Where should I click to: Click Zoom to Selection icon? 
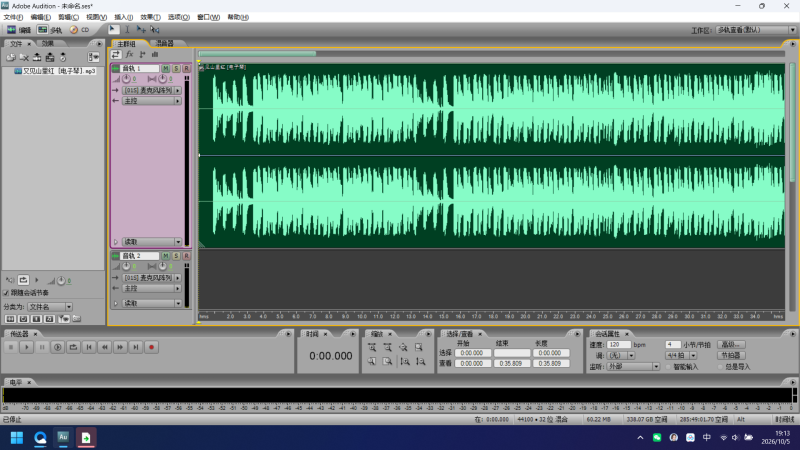(419, 347)
